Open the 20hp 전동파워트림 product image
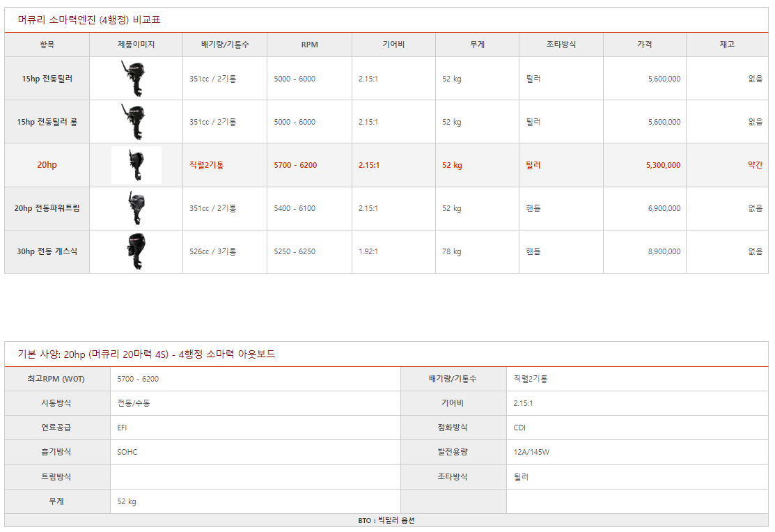The image size is (775, 532). (x=136, y=208)
